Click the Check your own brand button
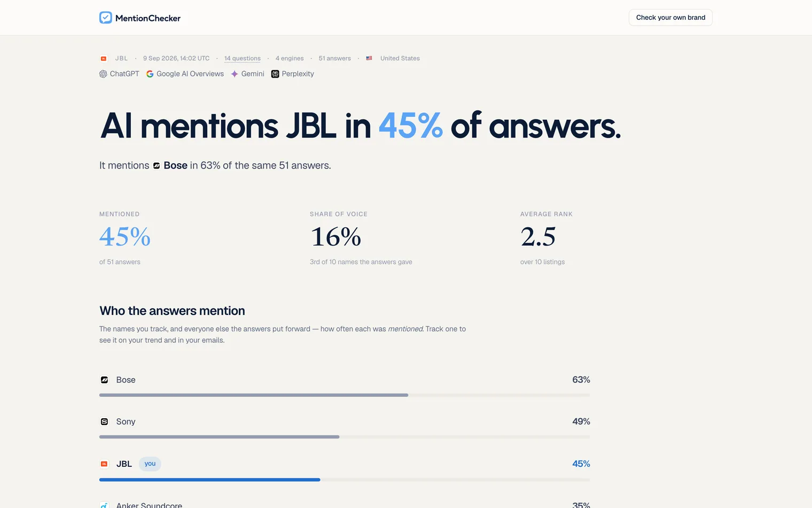The image size is (812, 508). pos(670,17)
